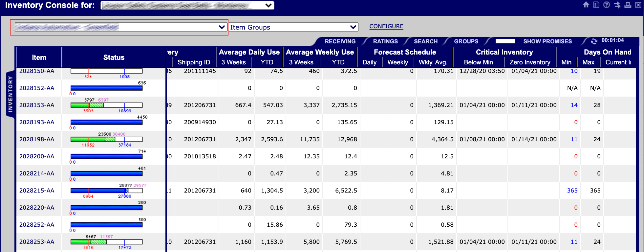Click the transfer arrows icon
This screenshot has height=252, width=644.
[x=617, y=5]
